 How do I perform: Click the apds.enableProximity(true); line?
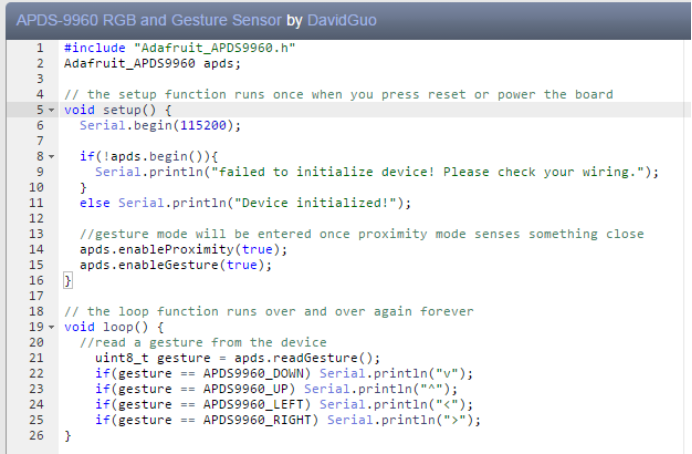(183, 249)
